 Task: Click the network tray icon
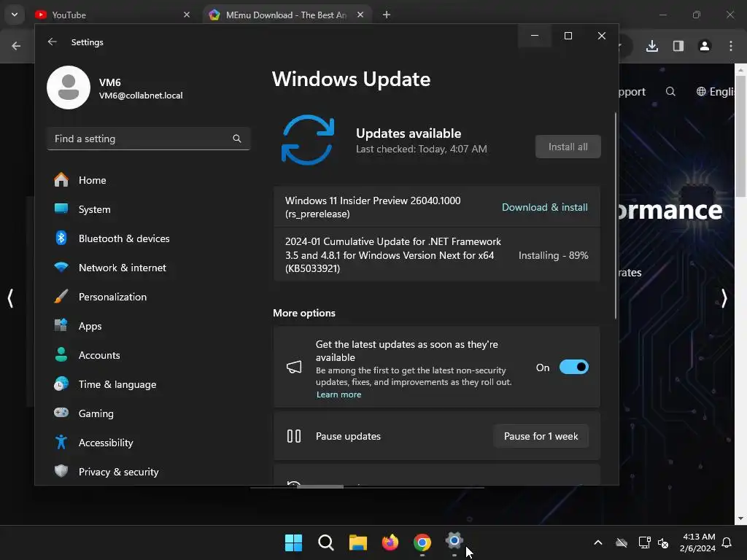(645, 542)
